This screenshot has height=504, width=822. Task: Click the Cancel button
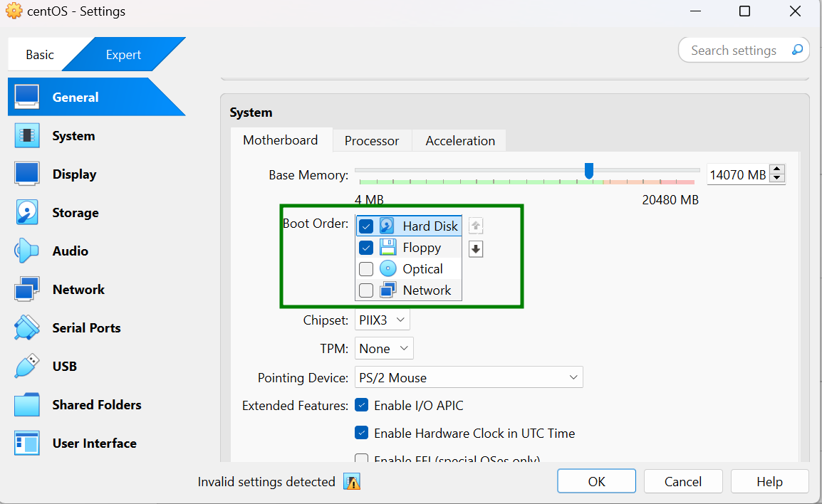(683, 481)
